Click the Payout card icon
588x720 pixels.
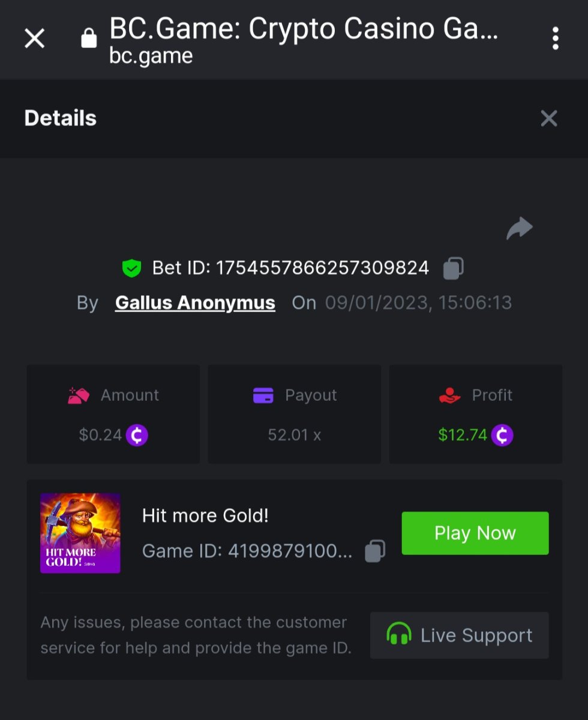(x=263, y=395)
